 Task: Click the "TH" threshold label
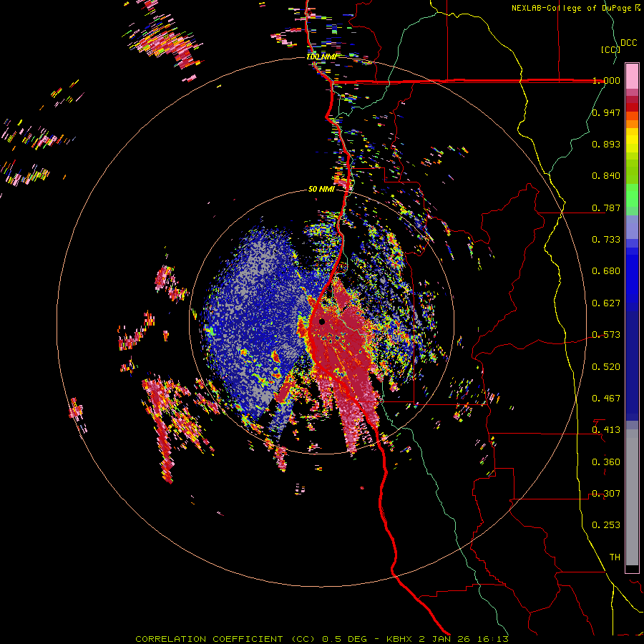(615, 557)
